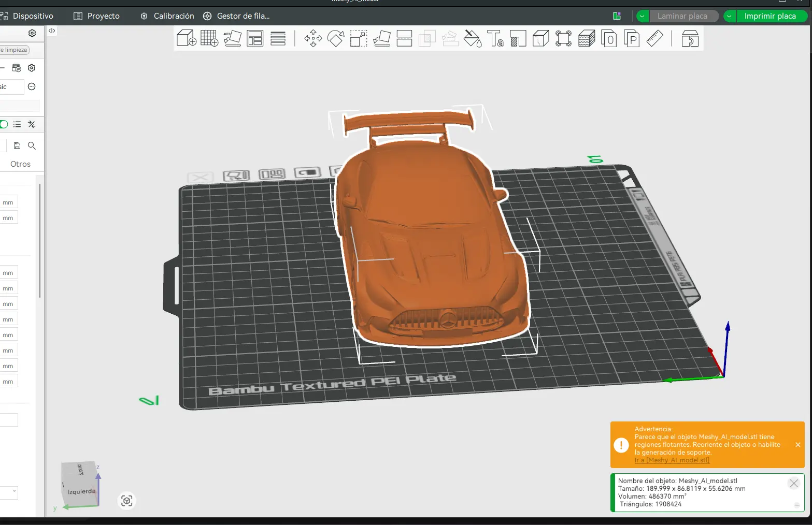Image resolution: width=812 pixels, height=525 pixels.
Task: Open the seam painting tool
Action: point(541,38)
